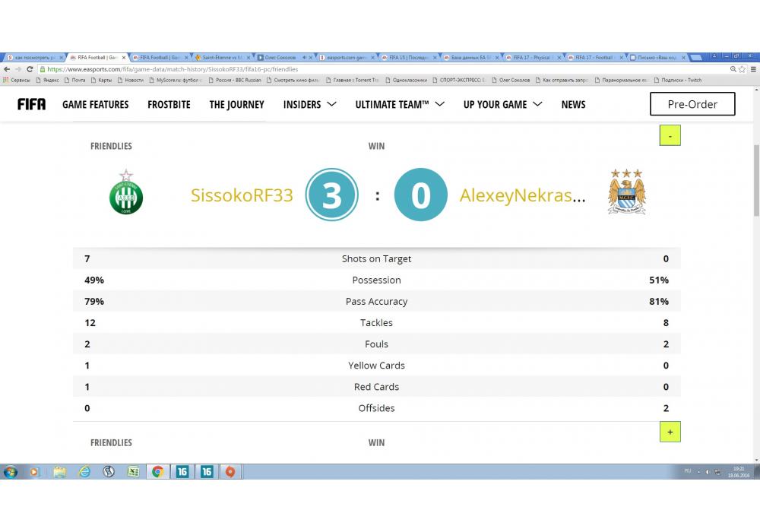The image size is (760, 532).
Task: Open the Chrome hamburger menu
Action: [753, 69]
